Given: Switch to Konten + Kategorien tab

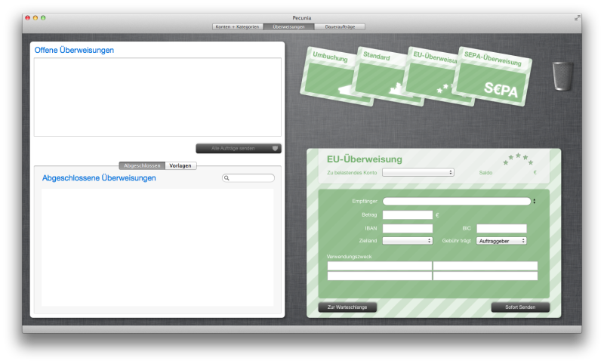Looking at the screenshot, I should 238,26.
